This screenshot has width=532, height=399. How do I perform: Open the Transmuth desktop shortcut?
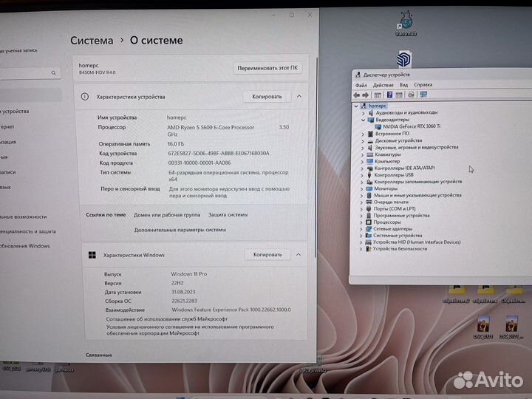[406, 24]
